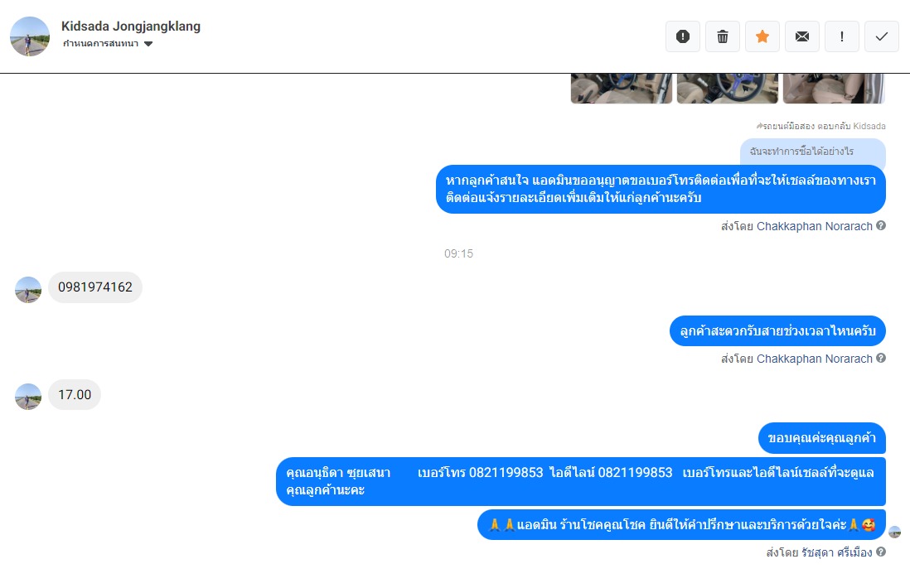Viewport: 910px width, 588px height.
Task: Open the middle car steering wheel photo
Action: pos(727,88)
